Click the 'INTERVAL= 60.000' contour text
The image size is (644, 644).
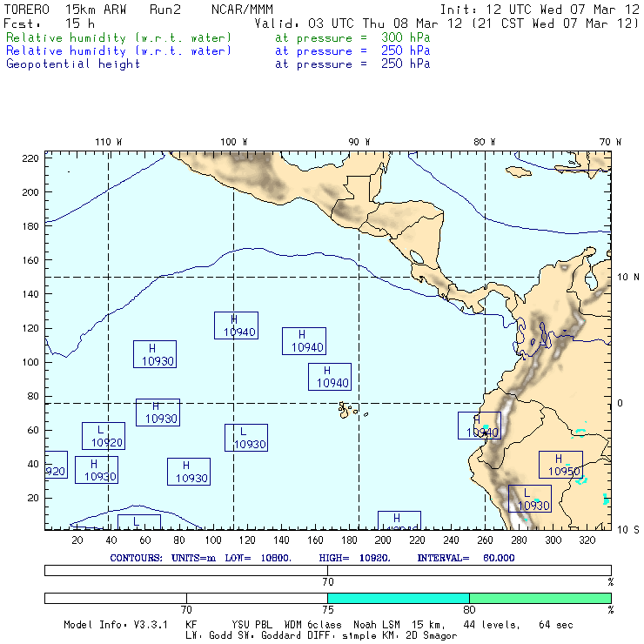pyautogui.click(x=466, y=558)
